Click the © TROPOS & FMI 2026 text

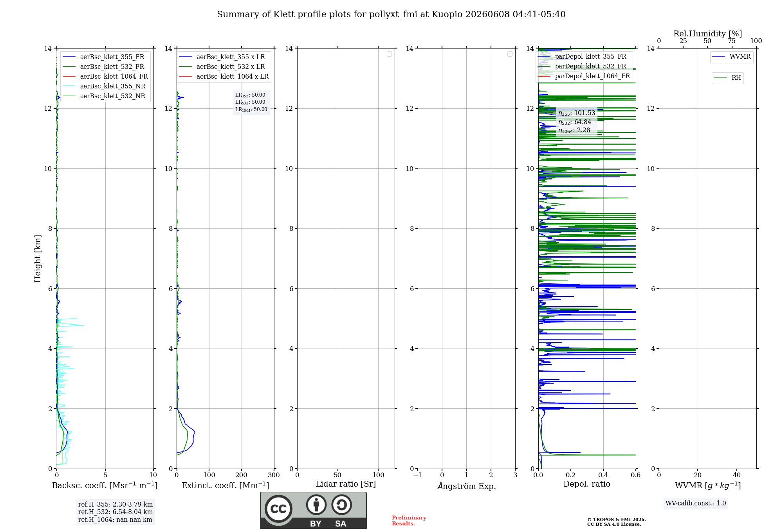pos(616,519)
